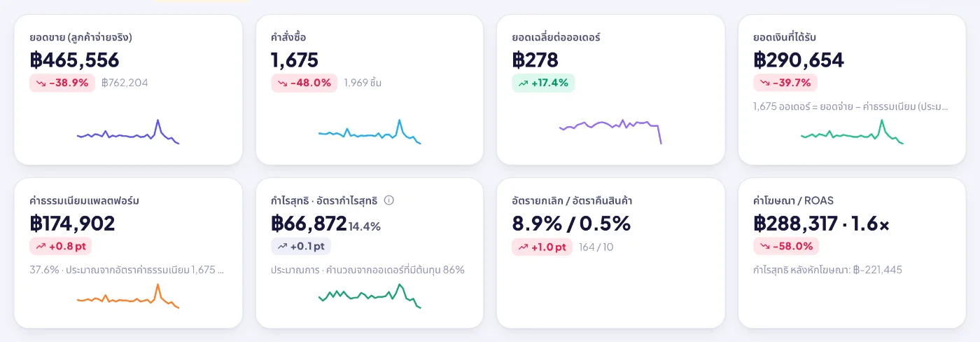Click the green received amount sparkline
This screenshot has height=342, width=980.
(x=852, y=132)
